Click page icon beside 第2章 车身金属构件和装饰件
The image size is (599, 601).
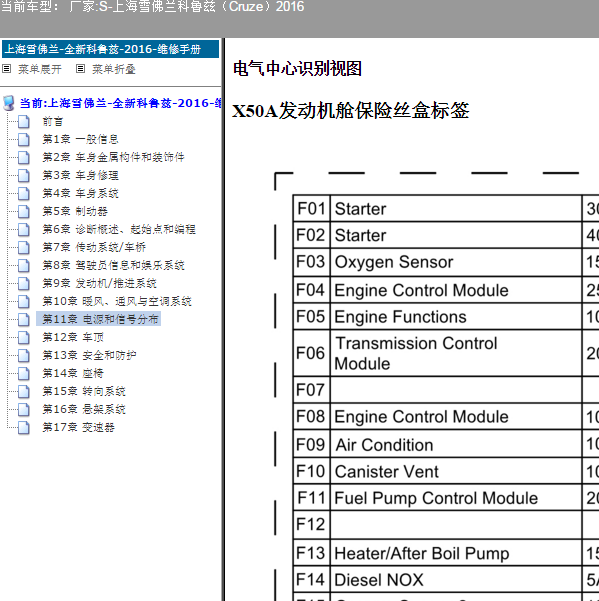pos(24,158)
